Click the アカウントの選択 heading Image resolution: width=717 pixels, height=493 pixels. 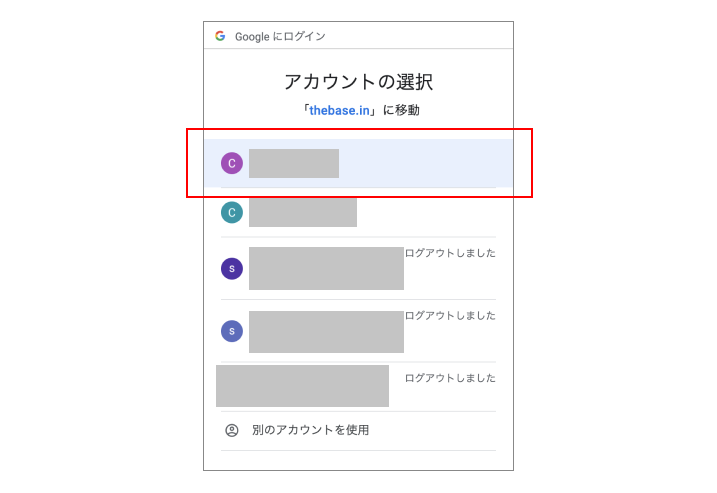pos(358,82)
